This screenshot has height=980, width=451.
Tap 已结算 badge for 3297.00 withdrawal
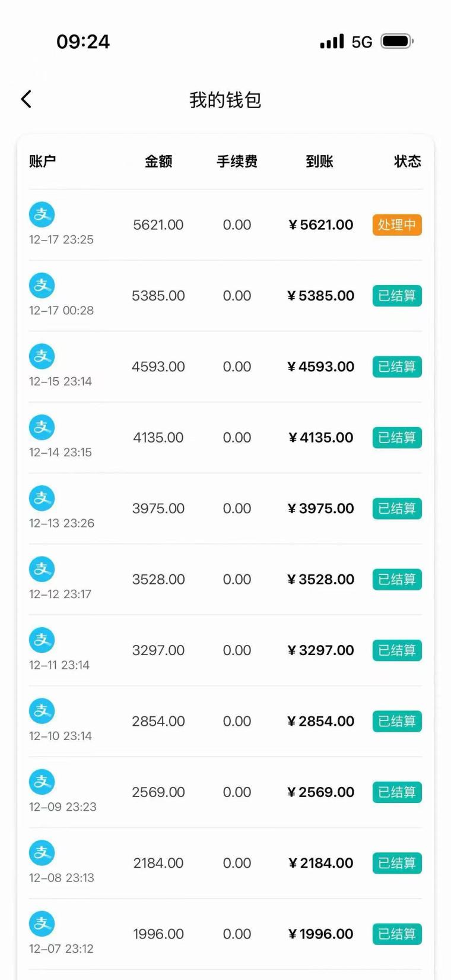coord(397,650)
